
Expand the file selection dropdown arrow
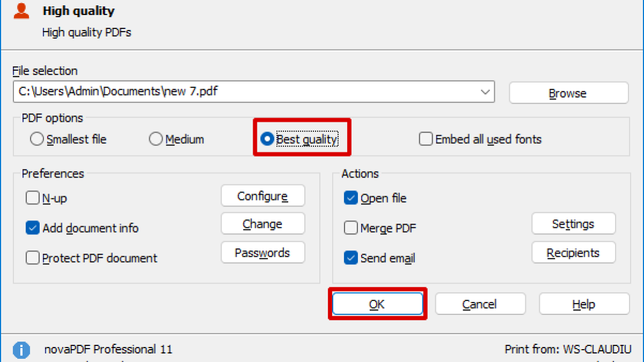pos(486,92)
